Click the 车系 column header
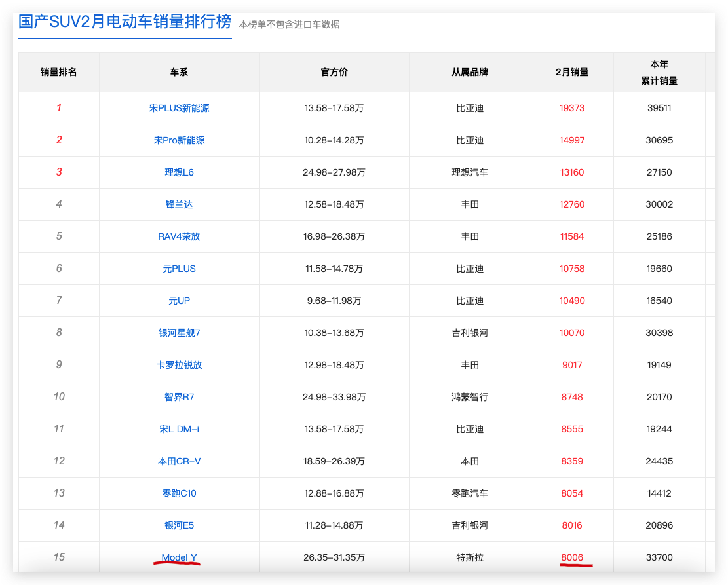 click(x=179, y=72)
